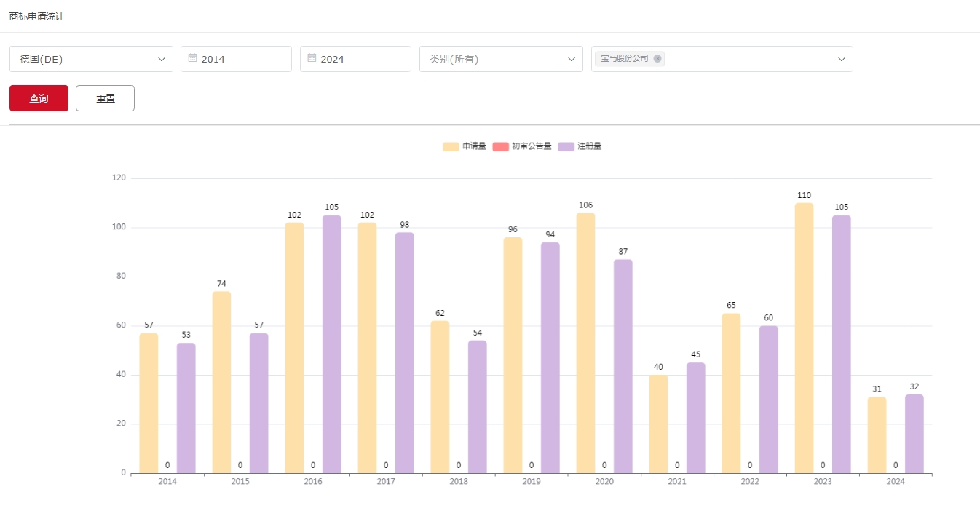Expand the 类别(所有) category dropdown
Image resolution: width=980 pixels, height=508 pixels.
coord(501,59)
